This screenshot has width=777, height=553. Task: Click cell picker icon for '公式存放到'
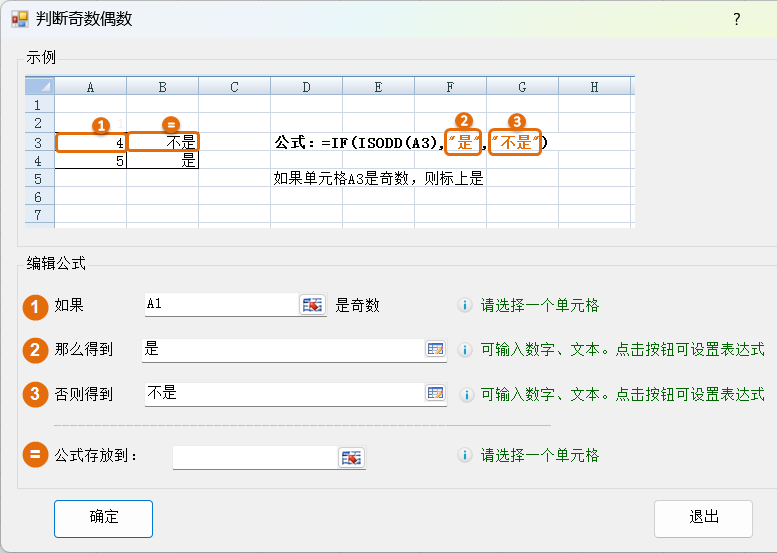click(x=351, y=457)
